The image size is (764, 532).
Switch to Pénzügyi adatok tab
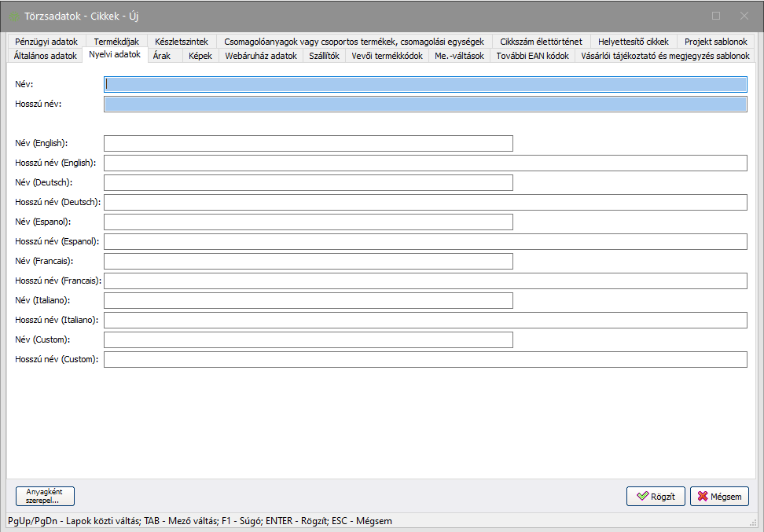46,42
